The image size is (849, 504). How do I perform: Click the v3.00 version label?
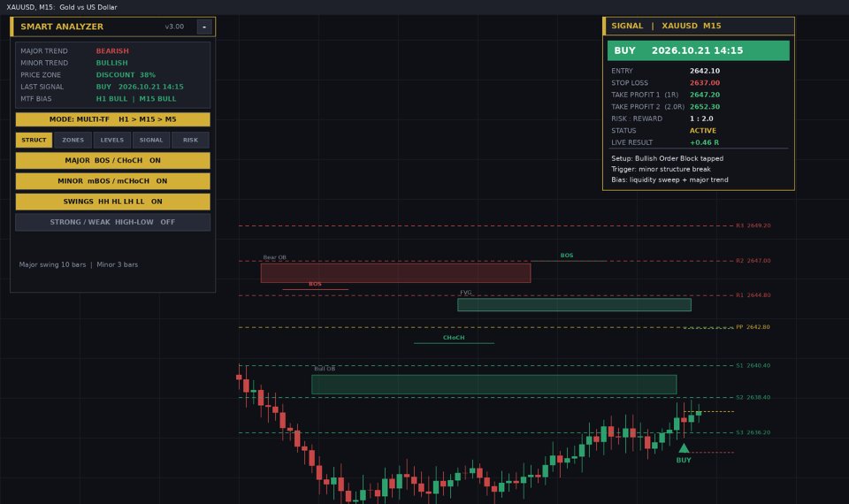coord(174,27)
